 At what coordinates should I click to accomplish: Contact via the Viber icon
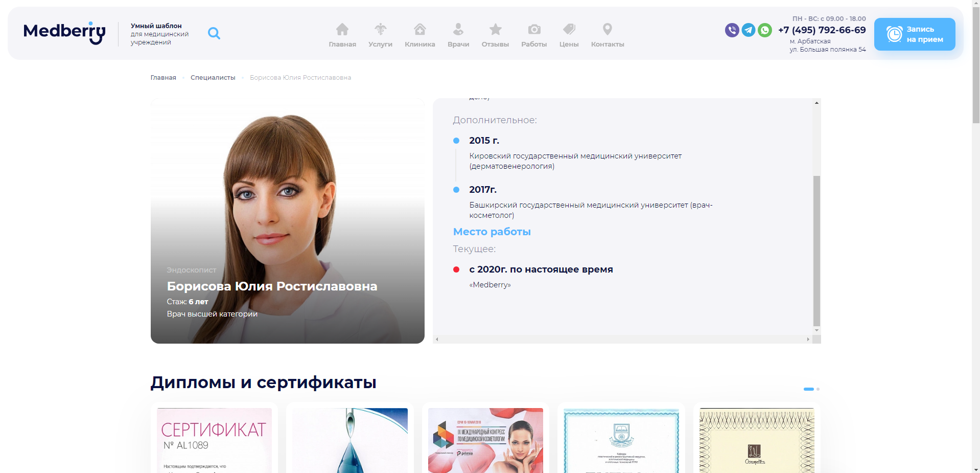click(732, 30)
